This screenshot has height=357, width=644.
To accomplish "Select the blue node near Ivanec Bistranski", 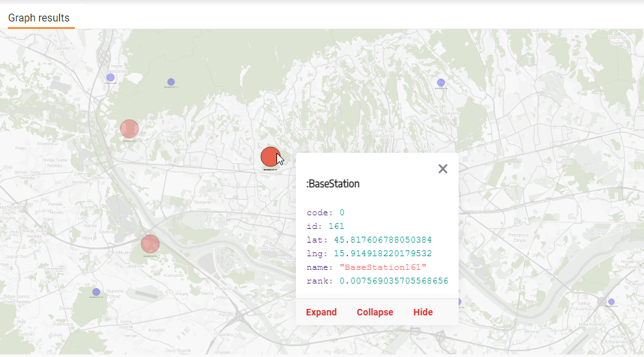I will tap(111, 77).
